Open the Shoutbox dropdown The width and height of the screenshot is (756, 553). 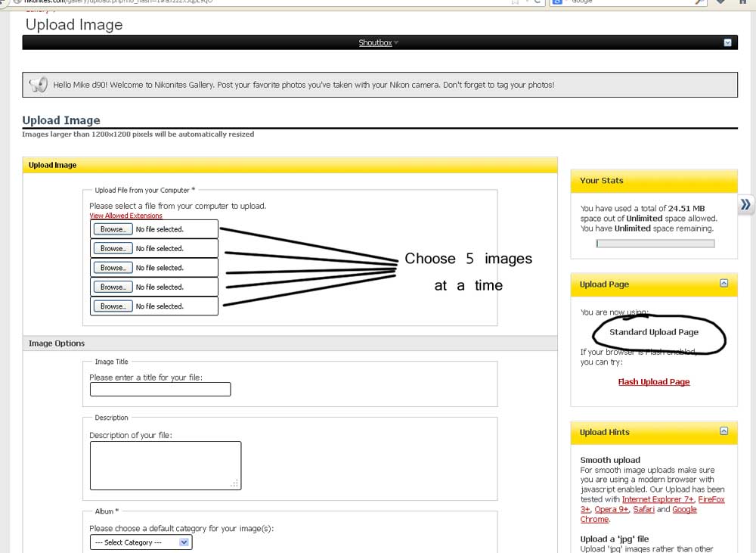tap(378, 43)
